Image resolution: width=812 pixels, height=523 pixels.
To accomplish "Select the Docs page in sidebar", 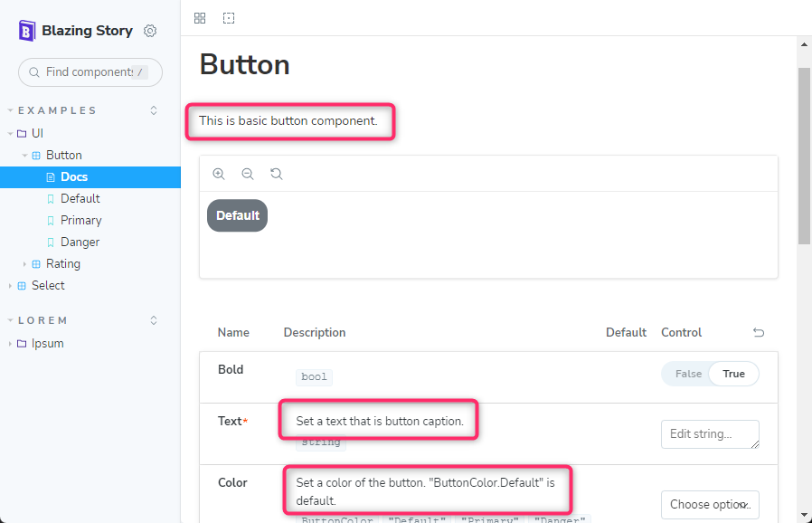I will click(x=90, y=177).
